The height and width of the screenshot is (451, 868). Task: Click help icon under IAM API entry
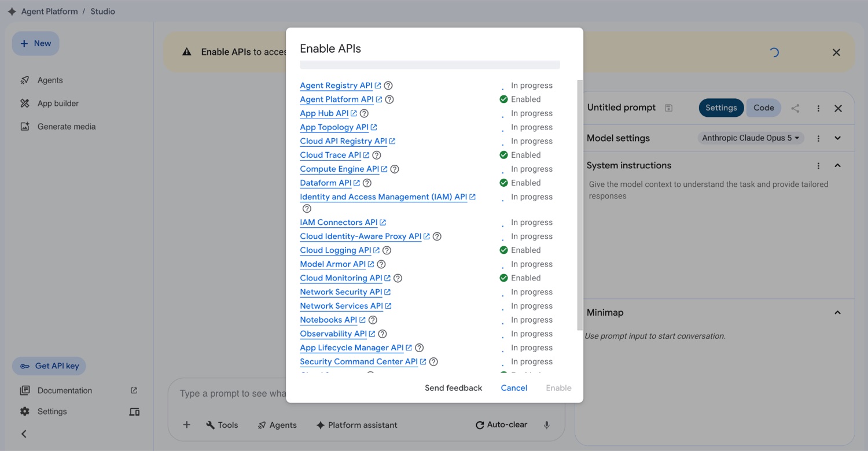[307, 209]
